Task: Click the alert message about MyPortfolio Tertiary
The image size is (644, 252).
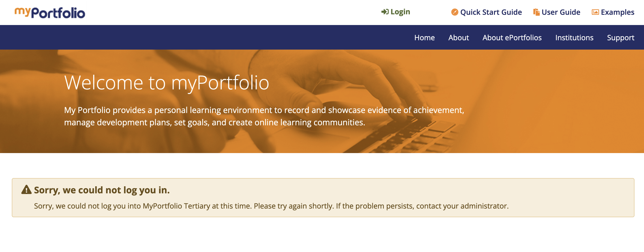Action: point(271,206)
